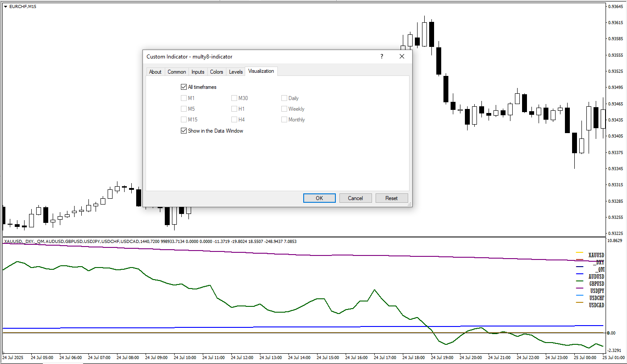
Task: Click the green GBPUSD legend color line
Action: [580, 281]
